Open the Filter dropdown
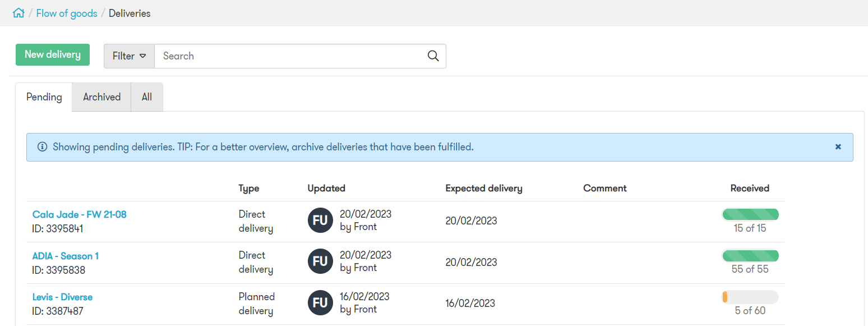 [x=128, y=56]
